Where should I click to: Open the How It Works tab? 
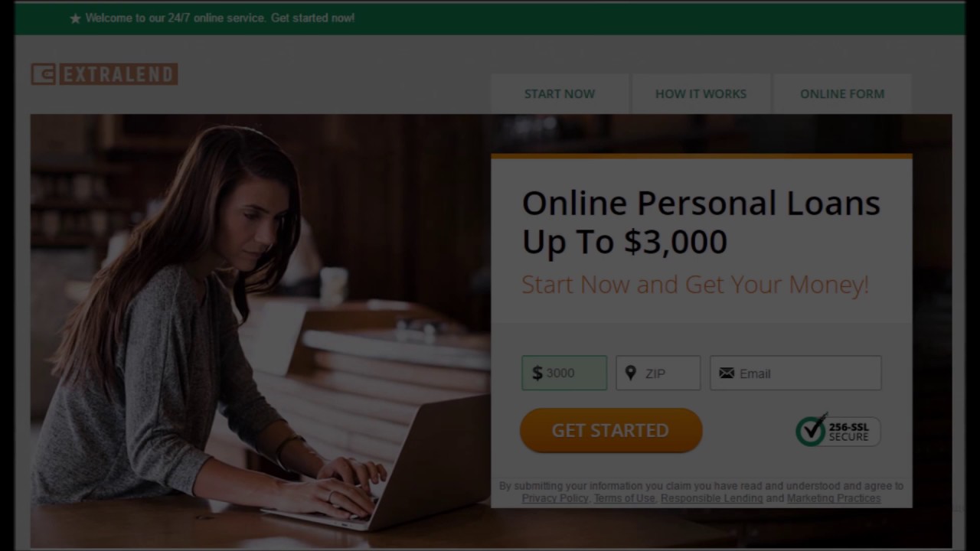click(x=701, y=93)
